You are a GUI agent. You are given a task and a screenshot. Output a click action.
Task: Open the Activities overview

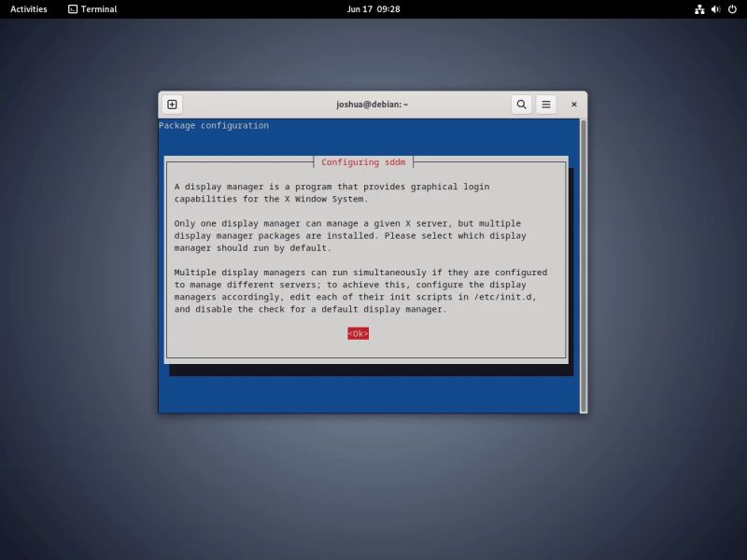(x=27, y=9)
